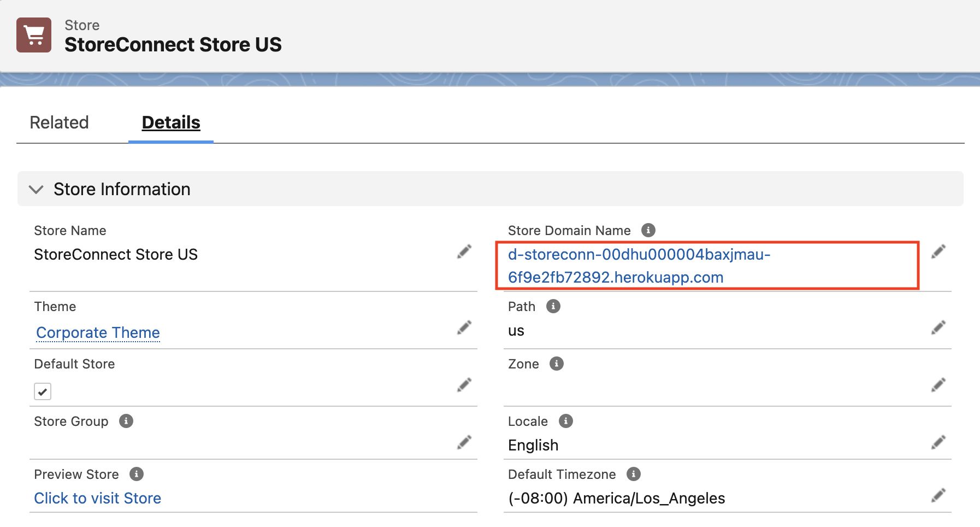Screen dimensions: 980x527
Task: Show Store Group info tooltip
Action: pos(126,421)
